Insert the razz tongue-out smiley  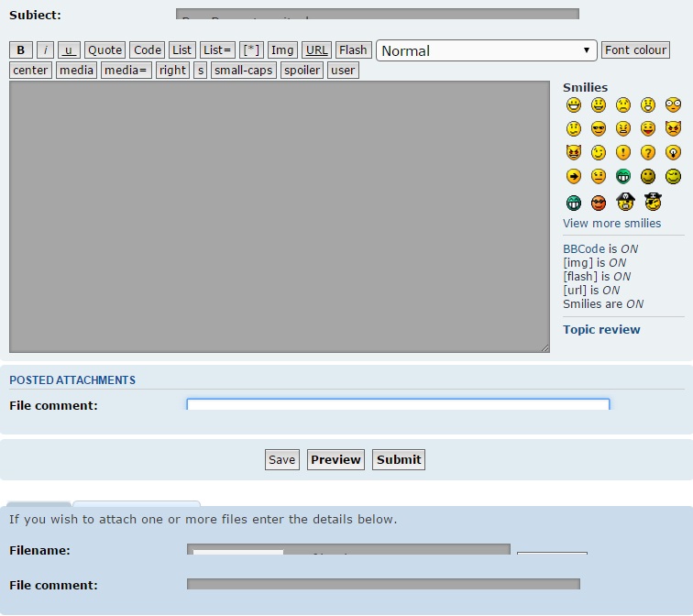(648, 129)
